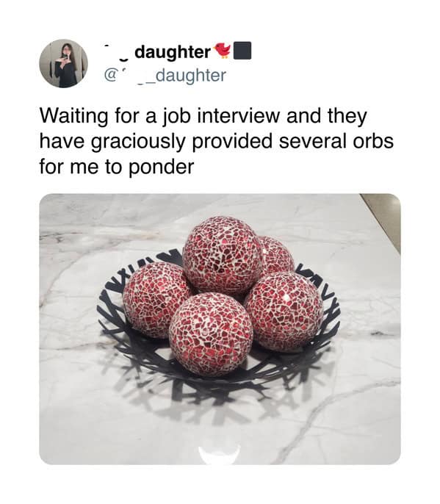This screenshot has height=504, width=440.
Task: Open the @__daughter handle link
Action: click(x=165, y=75)
